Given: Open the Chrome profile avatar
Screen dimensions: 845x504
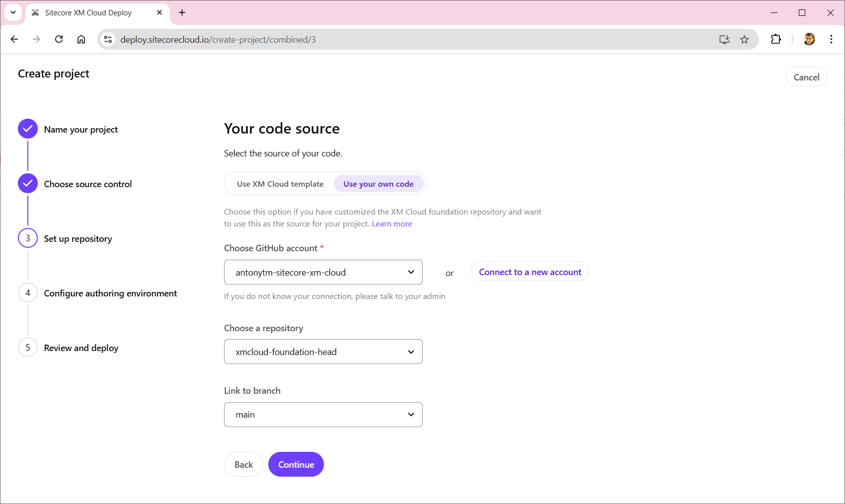Looking at the screenshot, I should point(809,39).
